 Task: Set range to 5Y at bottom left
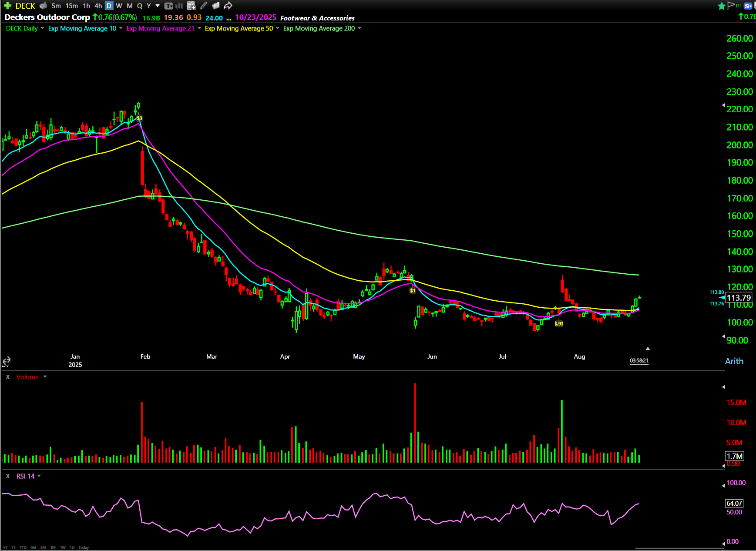[x=5, y=548]
